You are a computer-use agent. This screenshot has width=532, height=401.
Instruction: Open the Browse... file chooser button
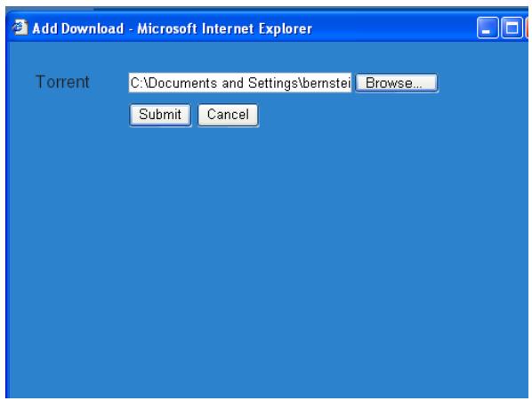(397, 83)
